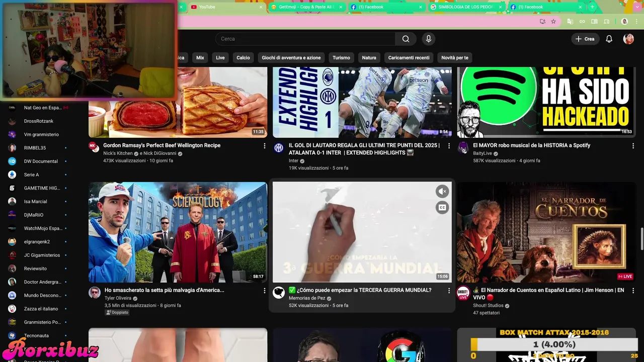This screenshot has width=644, height=362.
Task: Unmute the TERCERA GUERRA MUNDIAL preview video
Action: tap(442, 191)
